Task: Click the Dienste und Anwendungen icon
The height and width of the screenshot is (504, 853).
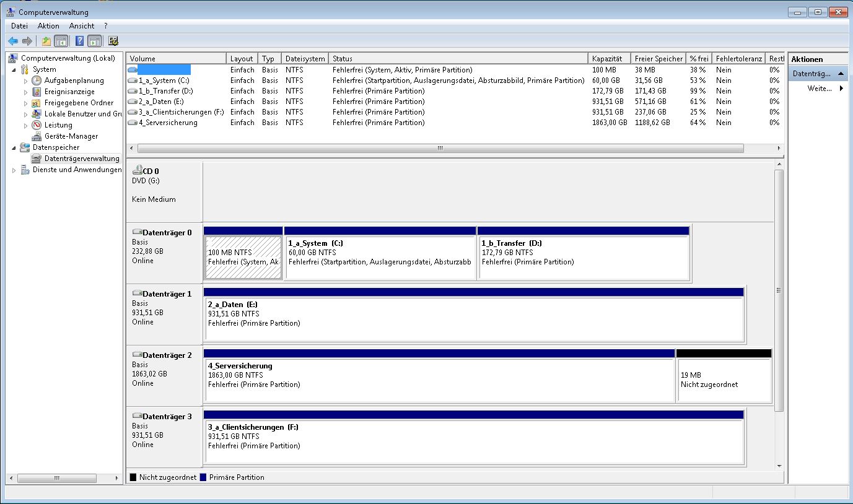Action: coord(25,170)
